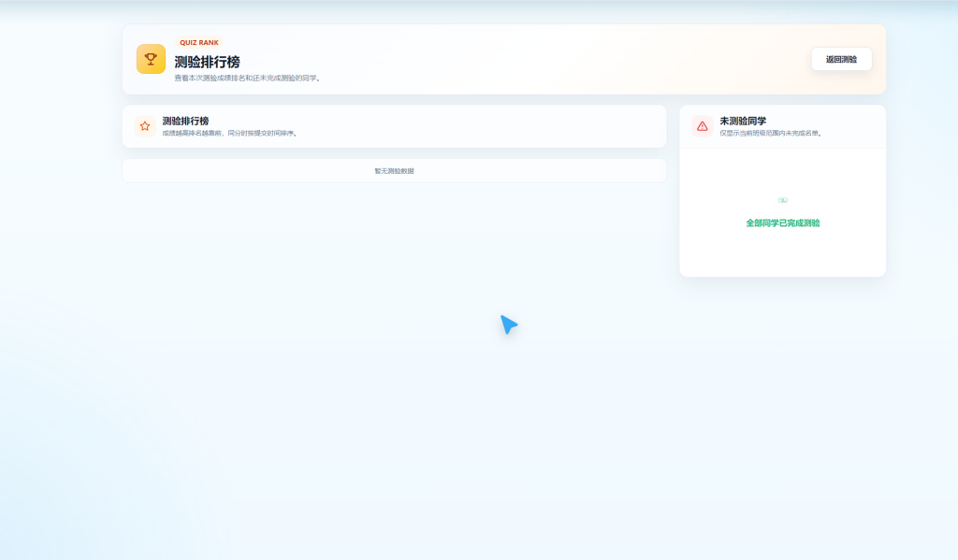Click the small green icon above 全部同学已完成测验
Image resolution: width=958 pixels, height=560 pixels.
783,200
